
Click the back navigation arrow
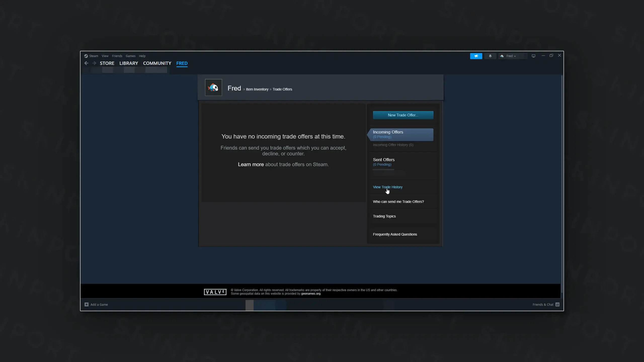pos(86,63)
